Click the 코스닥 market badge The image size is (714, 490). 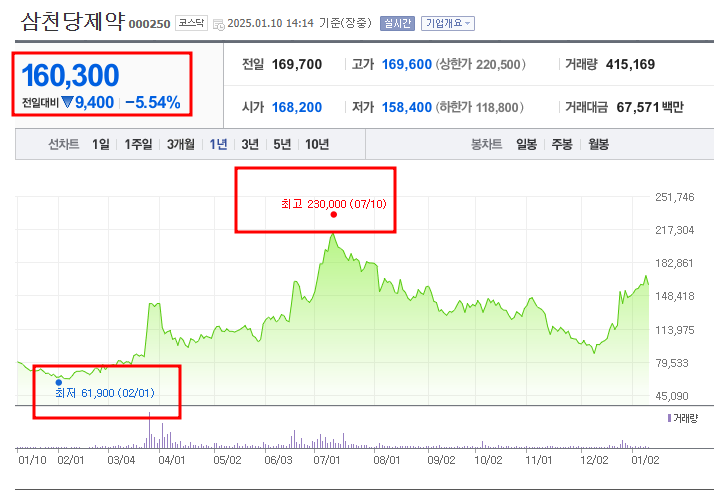pyautogui.click(x=191, y=23)
